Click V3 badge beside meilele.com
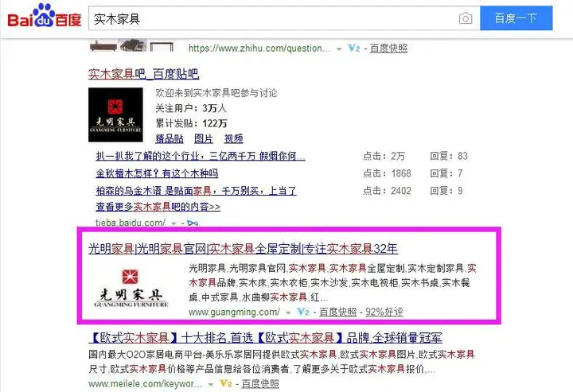The image size is (573, 392). (x=225, y=383)
